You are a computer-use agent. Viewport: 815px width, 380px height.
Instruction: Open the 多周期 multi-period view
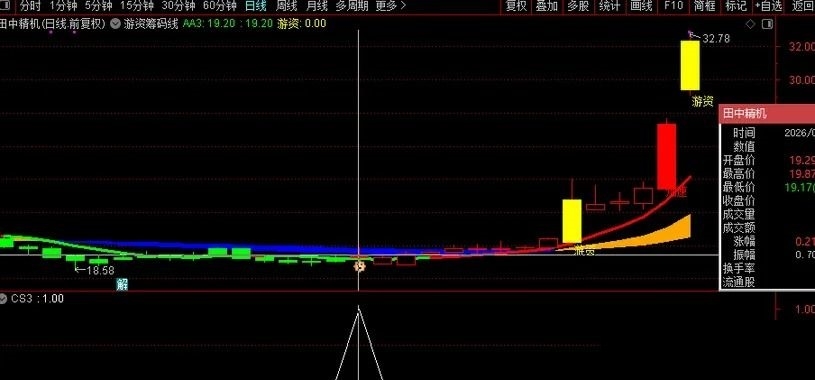click(x=352, y=6)
